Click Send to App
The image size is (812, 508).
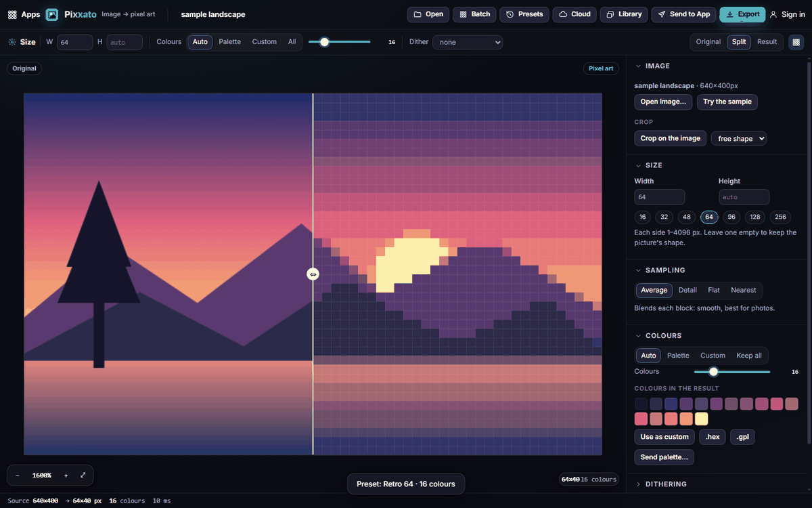tap(683, 14)
